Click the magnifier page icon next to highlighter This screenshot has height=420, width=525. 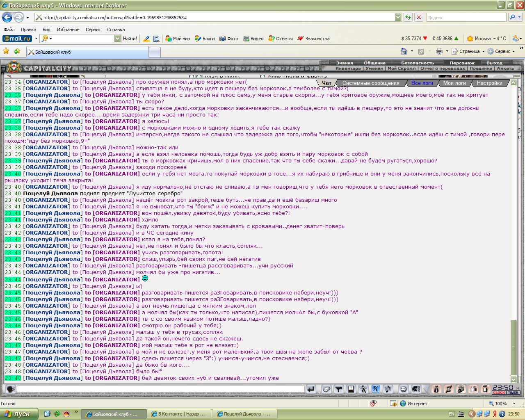click(156, 39)
